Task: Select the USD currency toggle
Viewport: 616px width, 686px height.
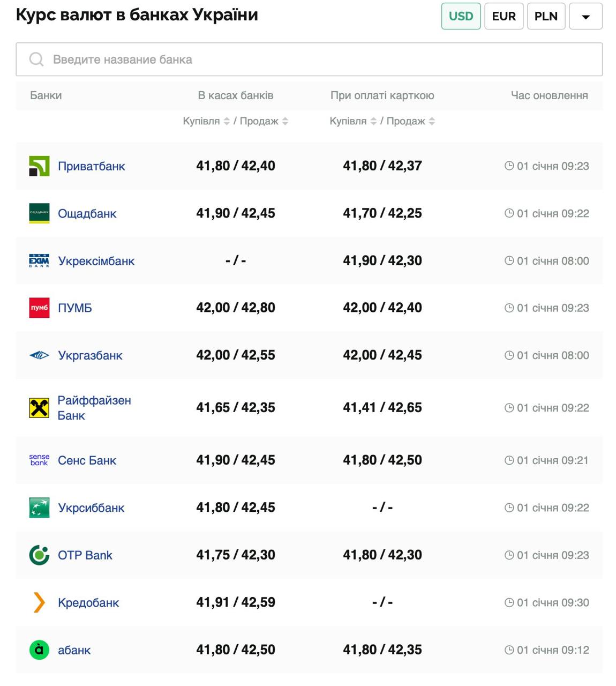Action: coord(461,16)
